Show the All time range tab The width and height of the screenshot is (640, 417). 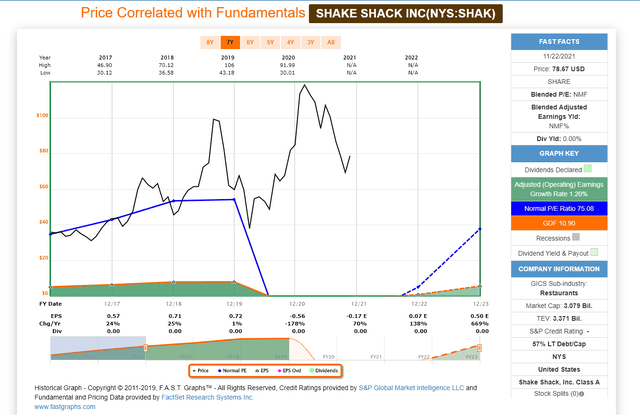coord(331,42)
